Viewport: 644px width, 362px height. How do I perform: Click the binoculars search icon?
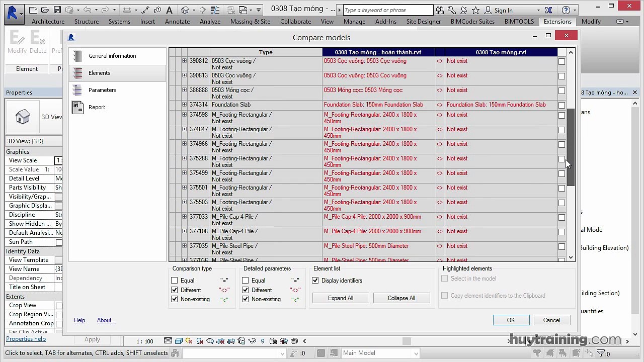tap(440, 10)
